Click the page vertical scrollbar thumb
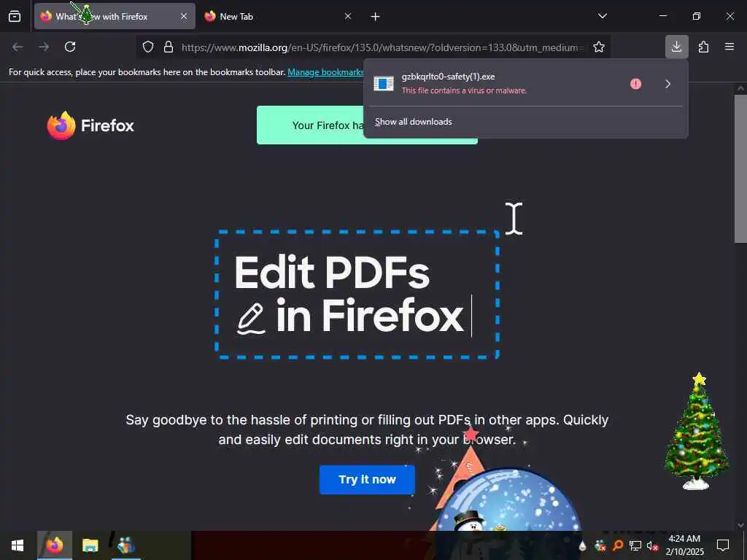747x560 pixels. 740,169
